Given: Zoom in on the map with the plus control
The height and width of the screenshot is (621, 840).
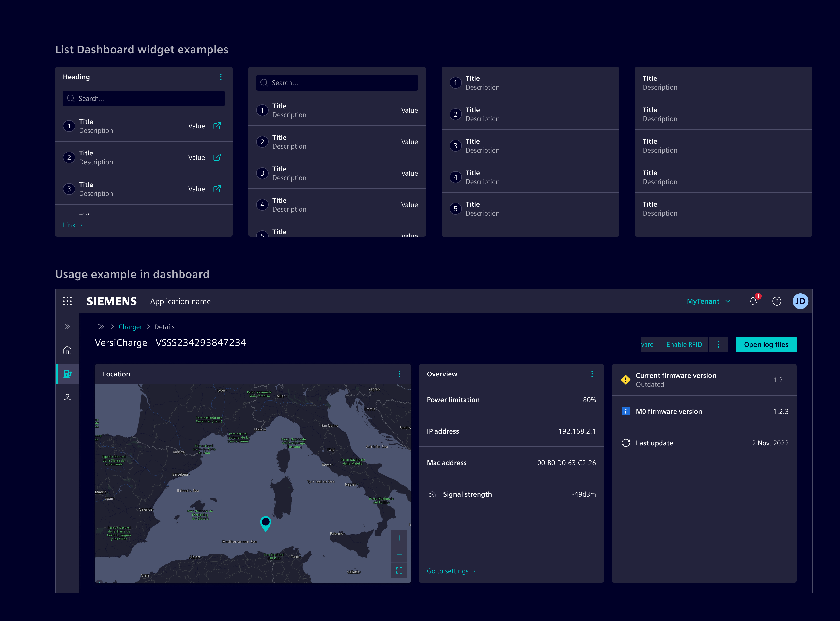Looking at the screenshot, I should click(399, 538).
